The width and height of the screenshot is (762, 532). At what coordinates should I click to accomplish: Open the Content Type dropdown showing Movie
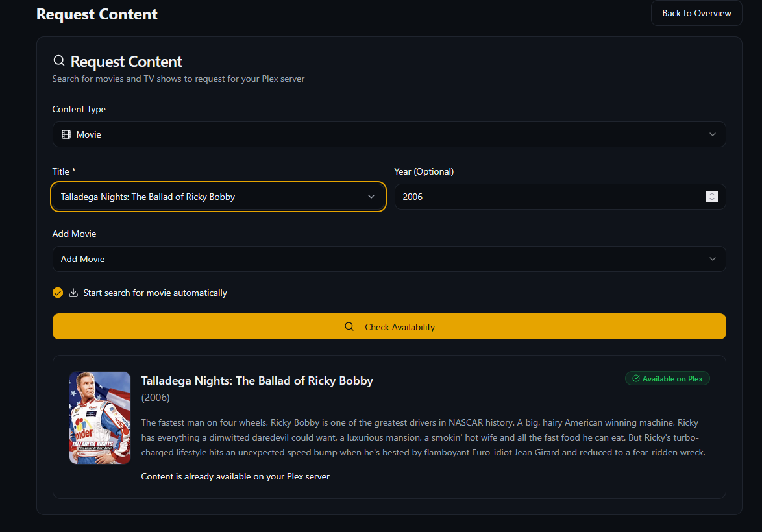pos(389,134)
